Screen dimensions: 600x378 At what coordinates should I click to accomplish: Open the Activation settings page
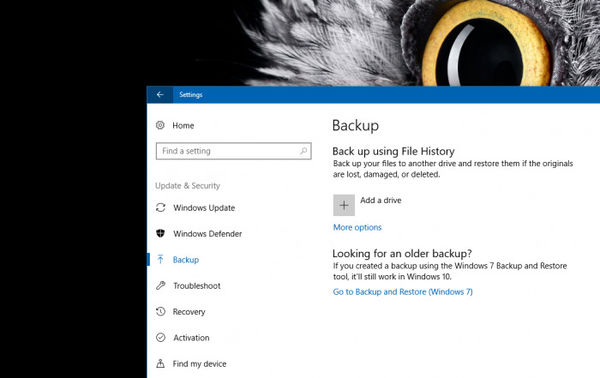191,338
